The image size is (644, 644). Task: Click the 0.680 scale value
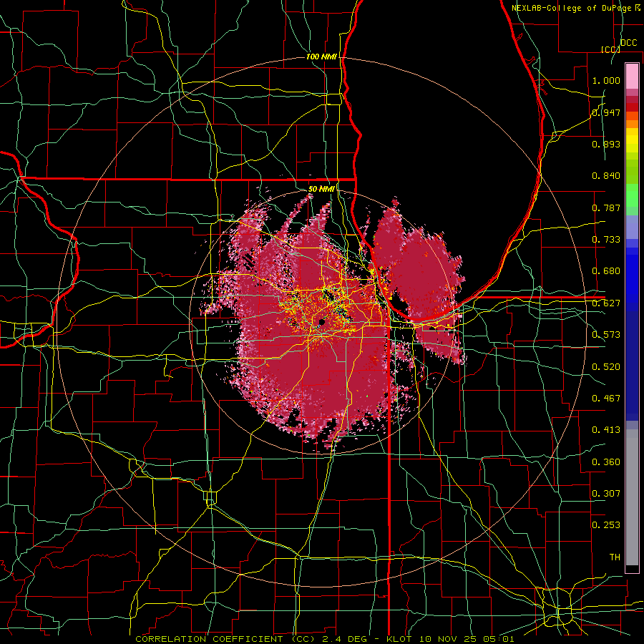606,271
